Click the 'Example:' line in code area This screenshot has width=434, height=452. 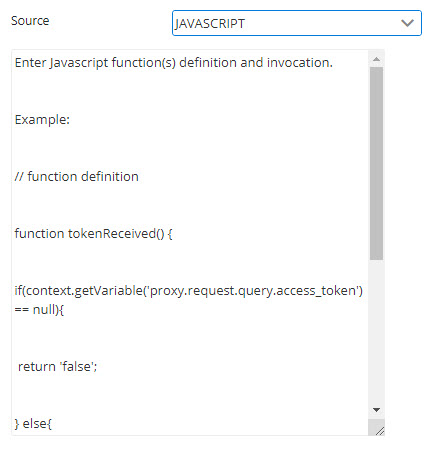point(42,120)
